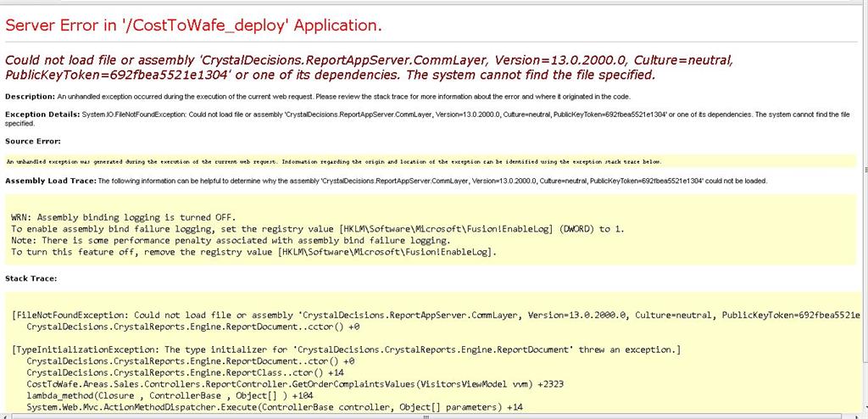Click the 'Note: There is some performance penalty' line
Image resolution: width=868 pixels, height=419 pixels.
point(231,241)
